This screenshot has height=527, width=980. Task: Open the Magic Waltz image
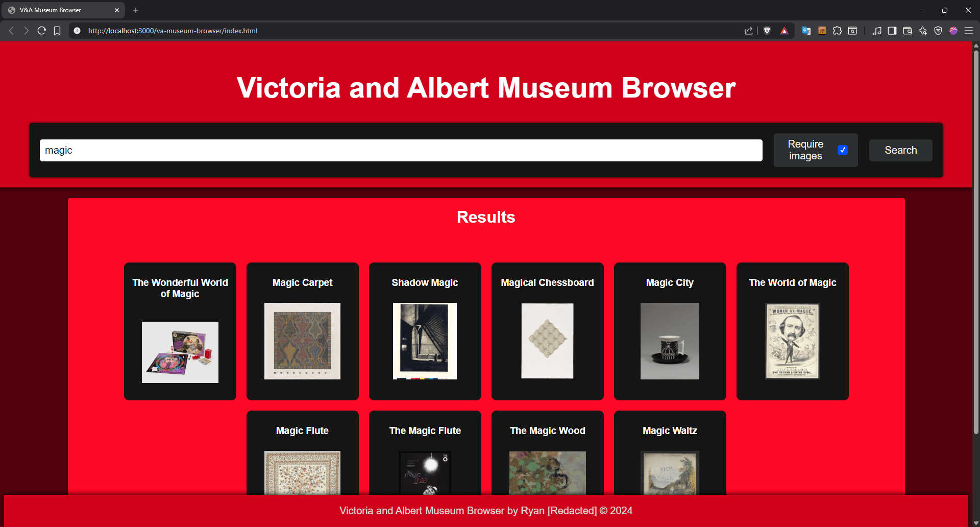point(670,472)
